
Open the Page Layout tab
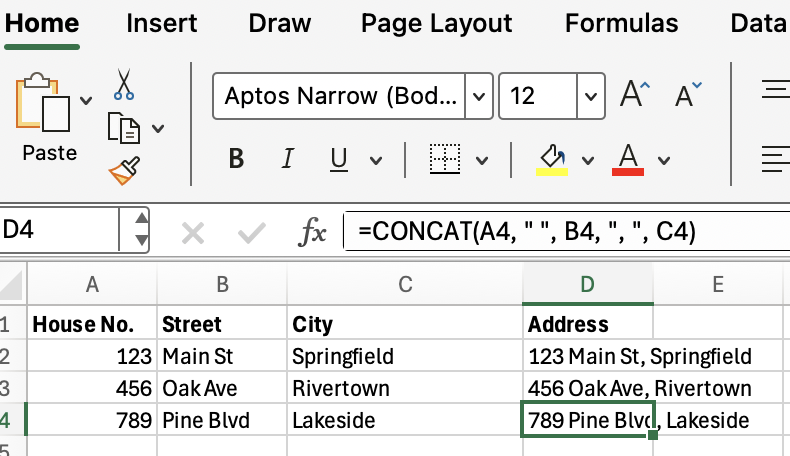[x=437, y=23]
